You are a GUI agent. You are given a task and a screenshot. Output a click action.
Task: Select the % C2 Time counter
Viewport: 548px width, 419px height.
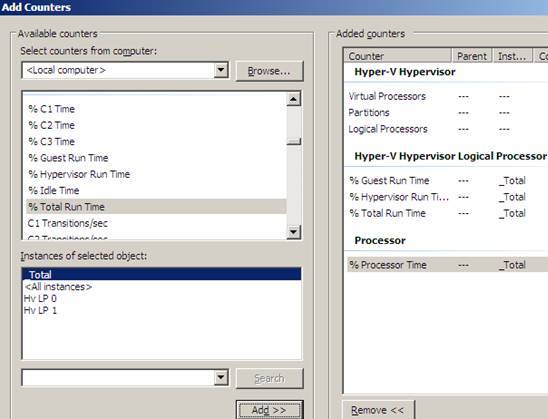point(156,125)
